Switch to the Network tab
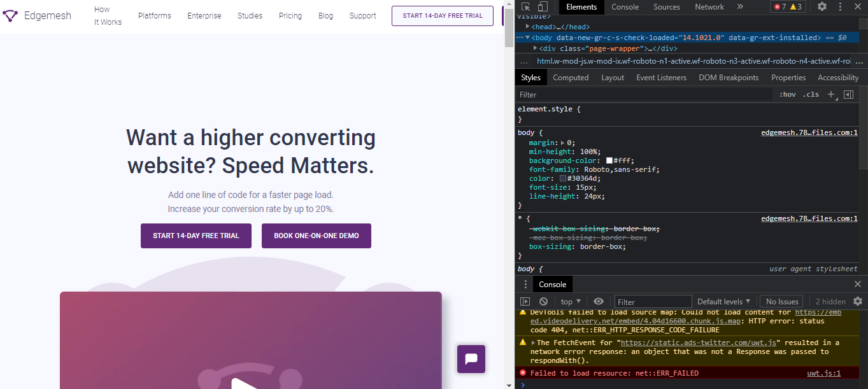 709,7
